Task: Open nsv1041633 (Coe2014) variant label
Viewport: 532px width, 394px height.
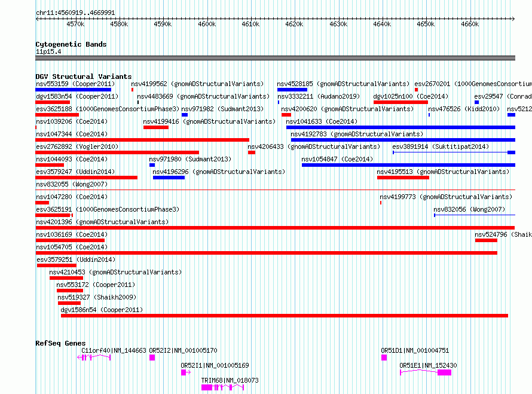Action: click(322, 121)
